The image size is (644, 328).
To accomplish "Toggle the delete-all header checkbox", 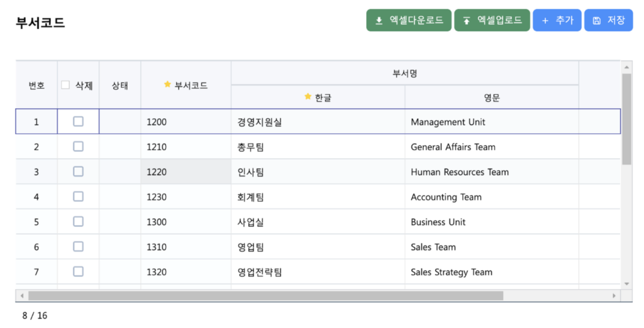I will [x=65, y=85].
